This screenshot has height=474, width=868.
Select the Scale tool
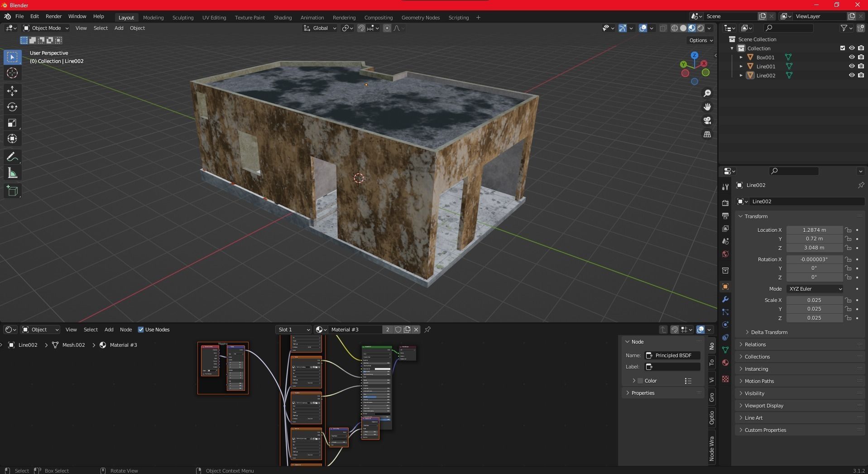12,123
